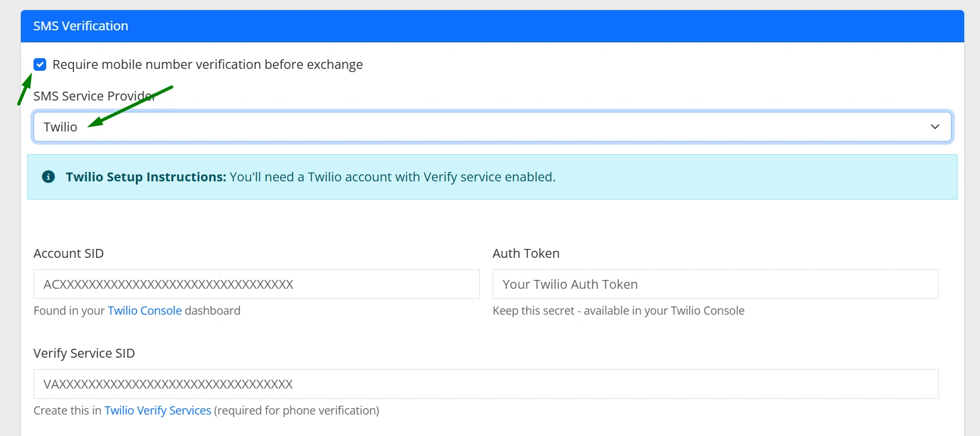Image resolution: width=980 pixels, height=436 pixels.
Task: Click the 'Keep this secret' helper text
Action: (x=618, y=311)
